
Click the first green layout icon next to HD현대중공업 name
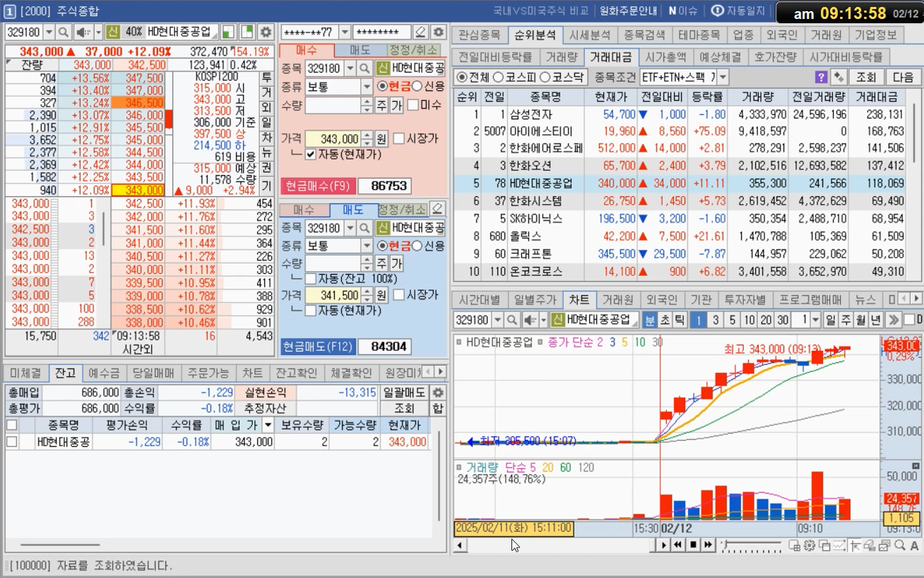click(228, 32)
